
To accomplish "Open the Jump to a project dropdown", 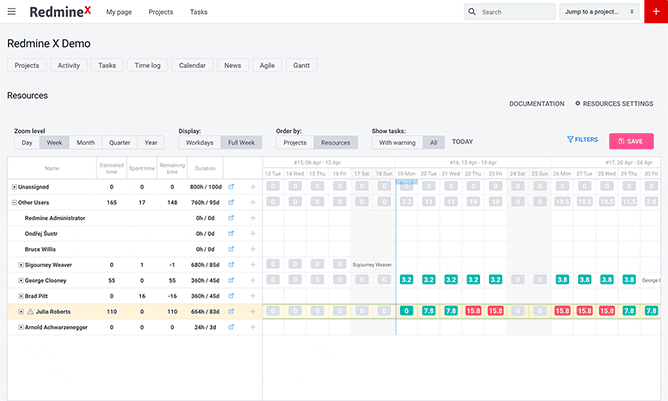I will pyautogui.click(x=599, y=12).
